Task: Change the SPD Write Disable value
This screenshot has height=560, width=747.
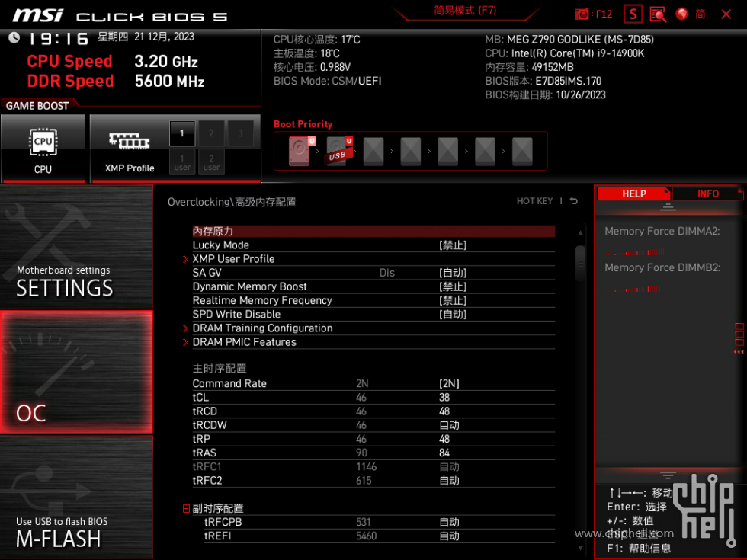Action: pyautogui.click(x=453, y=314)
